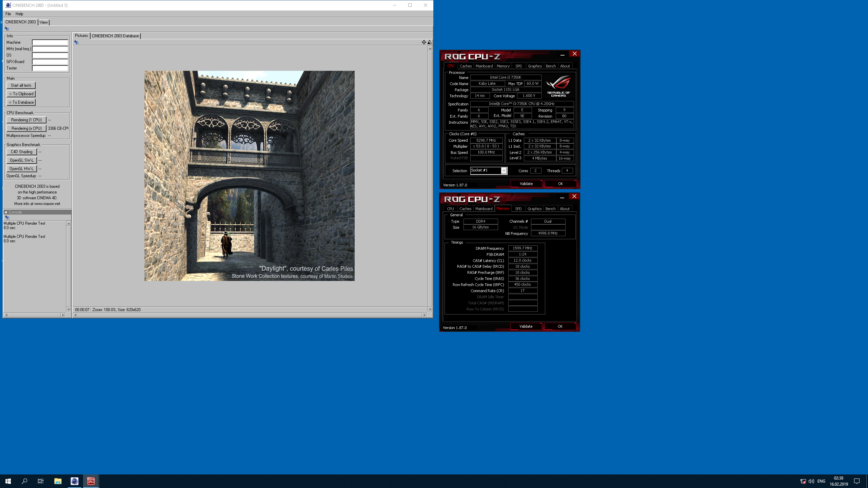Click the '3306 CB-CPU' render score
Screen dimensions: 868x488
click(x=58, y=128)
